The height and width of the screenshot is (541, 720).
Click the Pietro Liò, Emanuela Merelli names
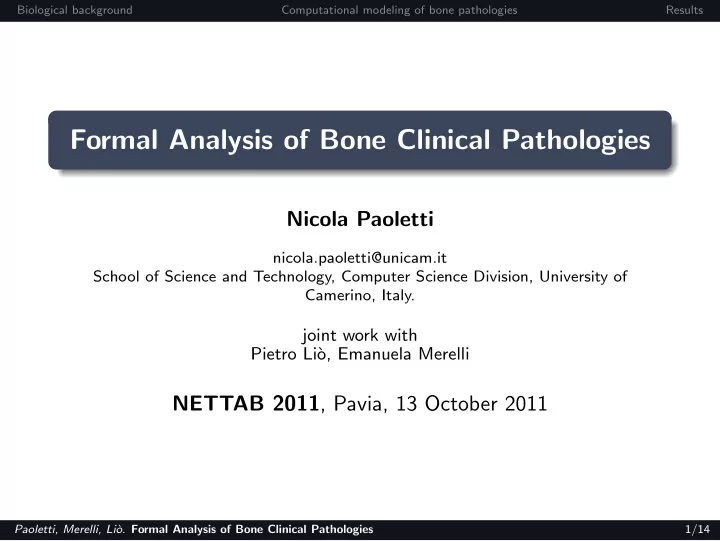point(360,354)
